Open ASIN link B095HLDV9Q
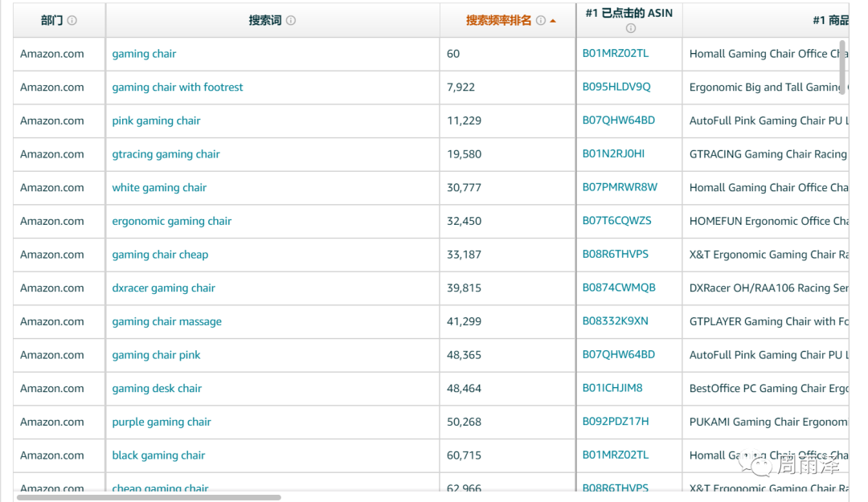Screen dimensions: 868x502 616,87
